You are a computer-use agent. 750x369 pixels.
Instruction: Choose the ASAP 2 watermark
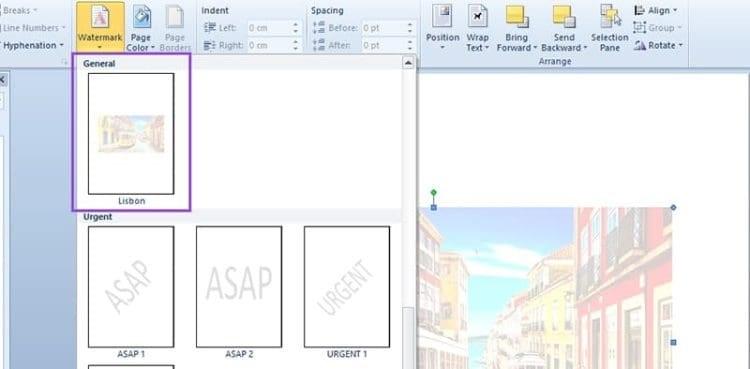coord(239,287)
